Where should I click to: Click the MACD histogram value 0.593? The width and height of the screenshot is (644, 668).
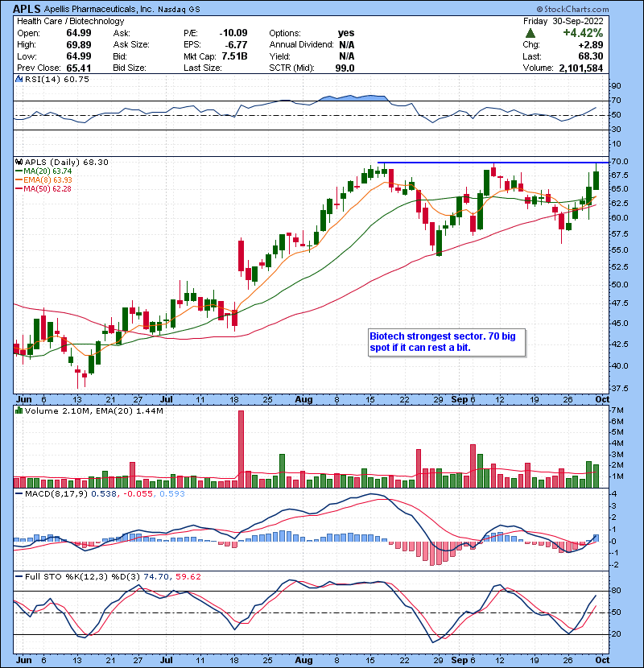coord(172,493)
